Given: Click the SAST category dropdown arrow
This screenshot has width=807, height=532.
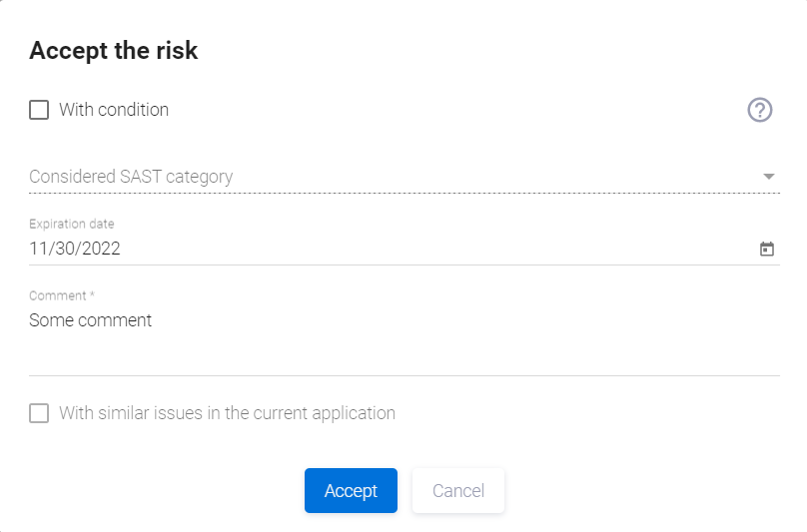Looking at the screenshot, I should coord(768,177).
